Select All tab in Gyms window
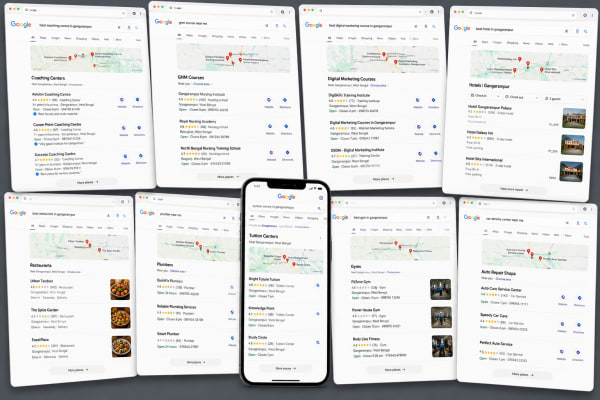This screenshot has height=400, width=600. coord(354,230)
